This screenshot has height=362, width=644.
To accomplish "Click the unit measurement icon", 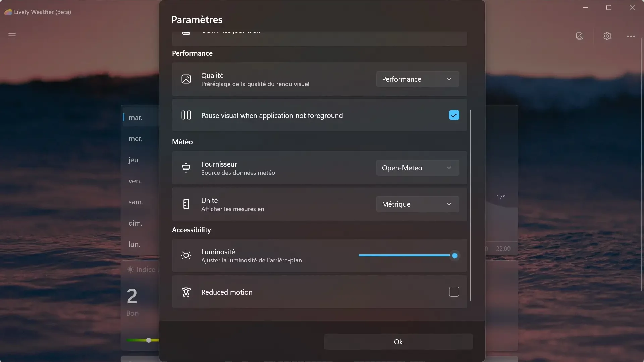I will pyautogui.click(x=186, y=204).
